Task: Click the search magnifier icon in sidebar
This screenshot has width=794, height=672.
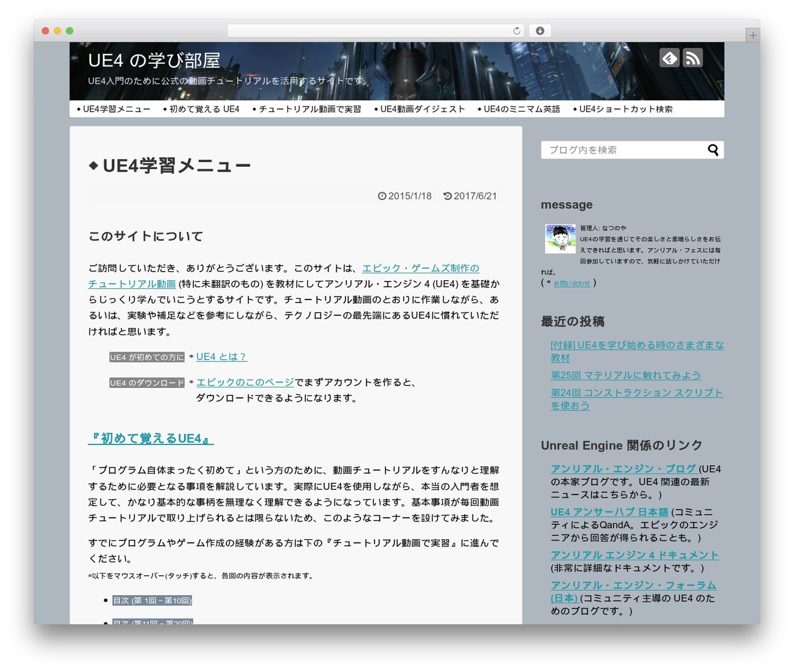Action: 713,150
